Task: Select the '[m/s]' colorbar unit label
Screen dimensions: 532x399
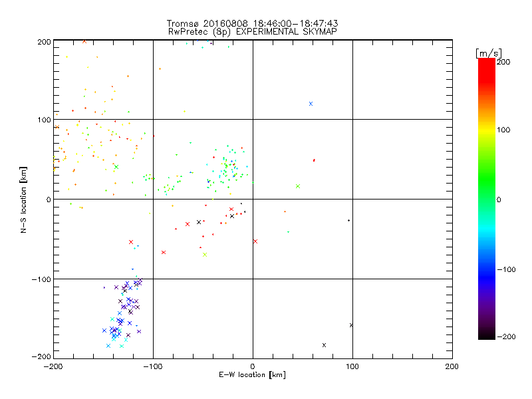Action: coord(489,53)
